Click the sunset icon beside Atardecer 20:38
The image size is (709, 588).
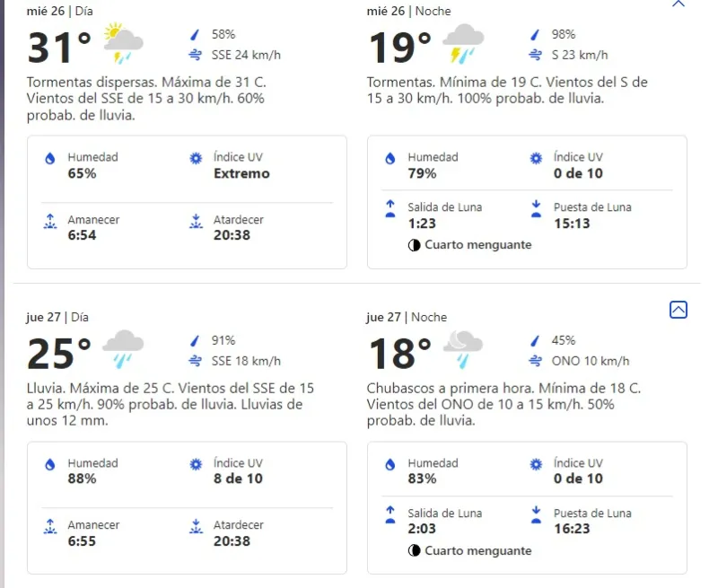click(196, 222)
